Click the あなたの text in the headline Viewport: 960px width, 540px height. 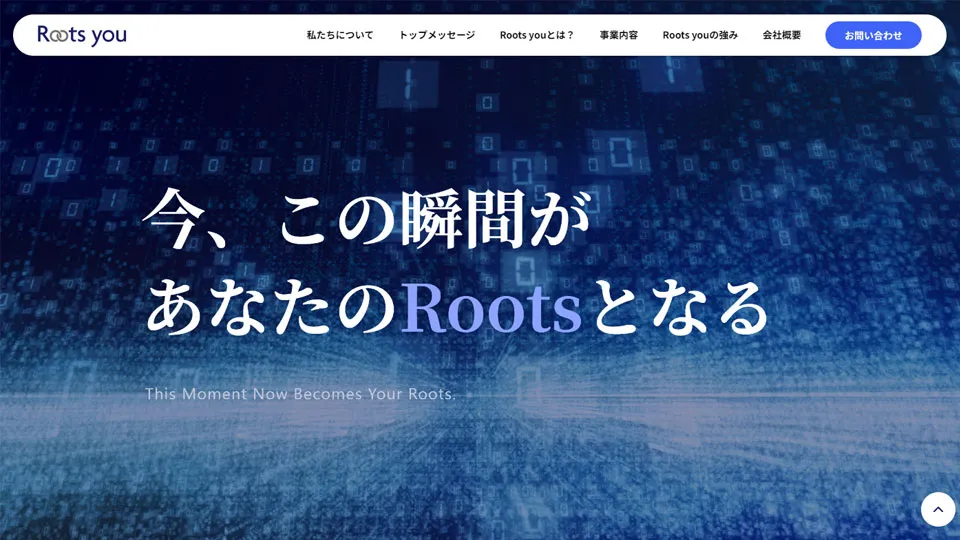[272, 309]
